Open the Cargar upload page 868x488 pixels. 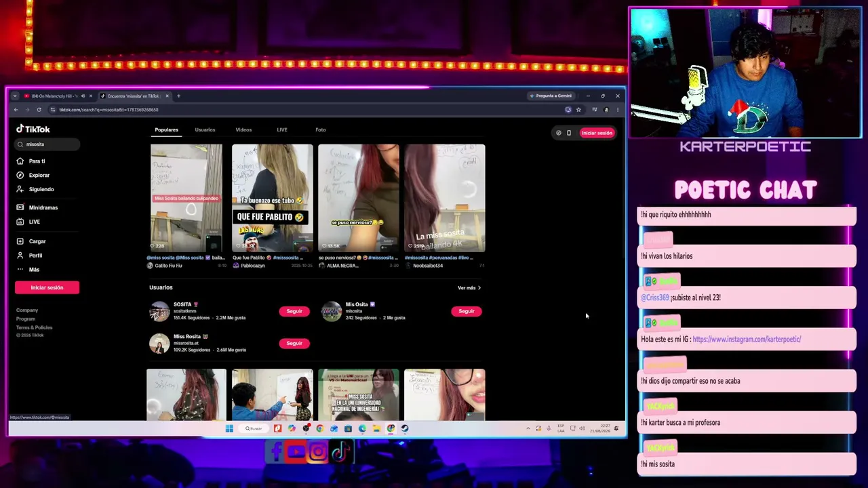(31, 241)
